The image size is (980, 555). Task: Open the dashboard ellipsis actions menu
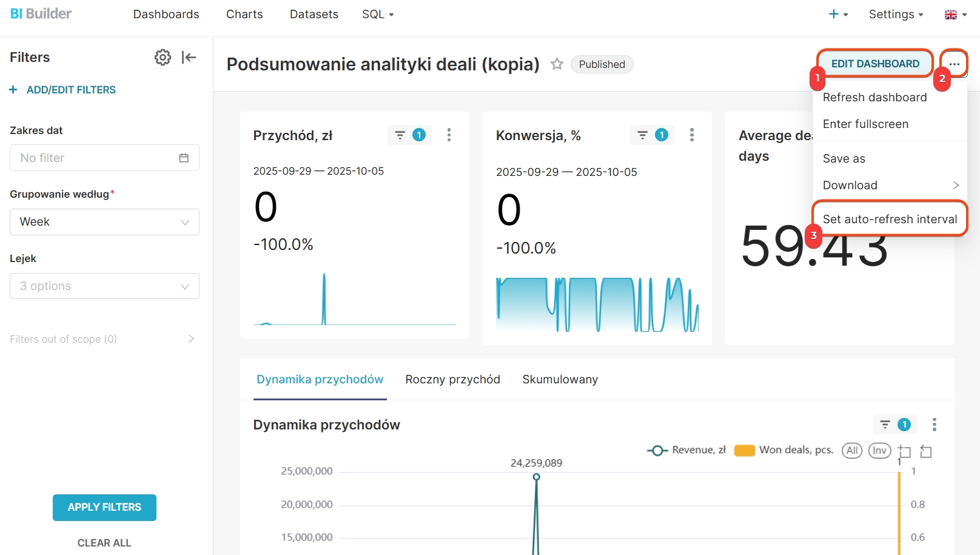coord(954,64)
